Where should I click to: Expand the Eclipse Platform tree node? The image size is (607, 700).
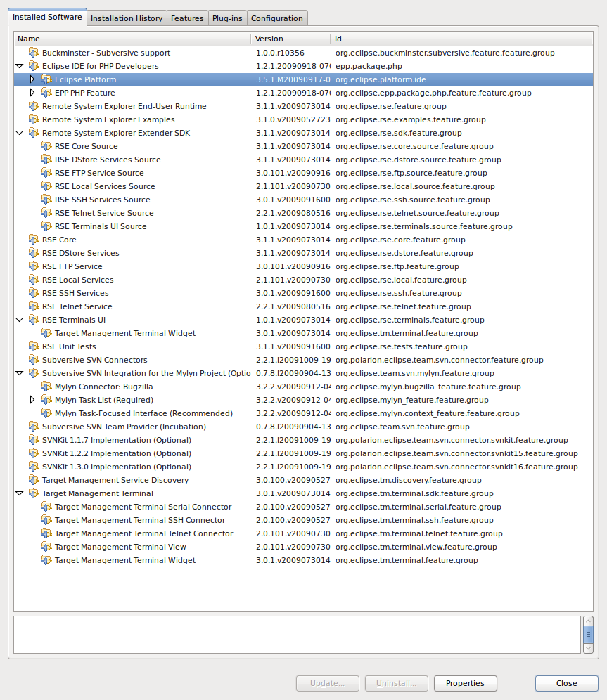tap(32, 79)
